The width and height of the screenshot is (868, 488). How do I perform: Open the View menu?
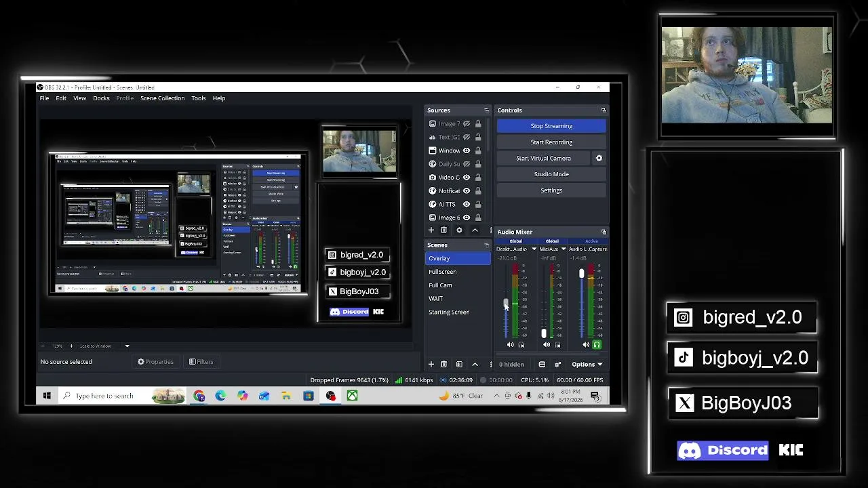(x=79, y=98)
